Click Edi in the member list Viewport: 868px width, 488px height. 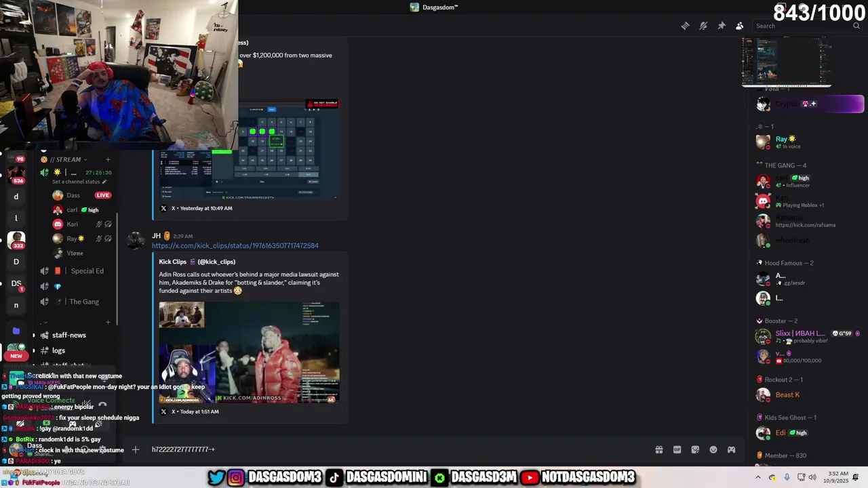tap(810, 432)
